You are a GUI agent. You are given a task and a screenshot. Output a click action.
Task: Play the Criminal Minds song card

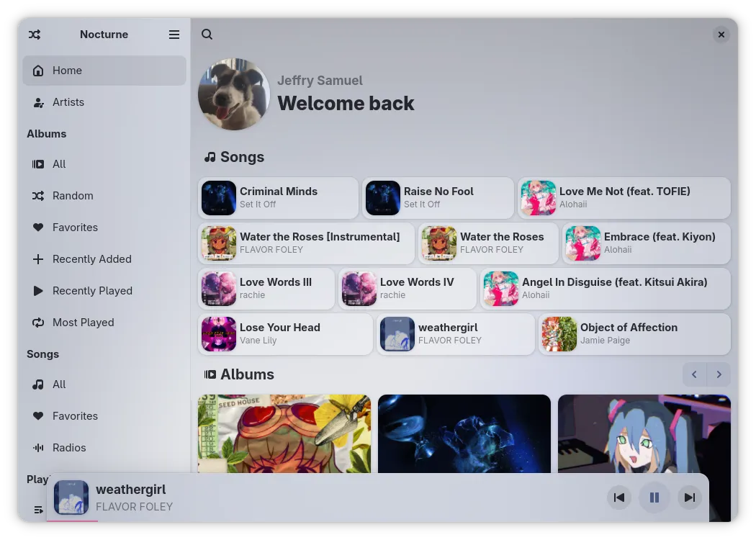[x=278, y=198]
